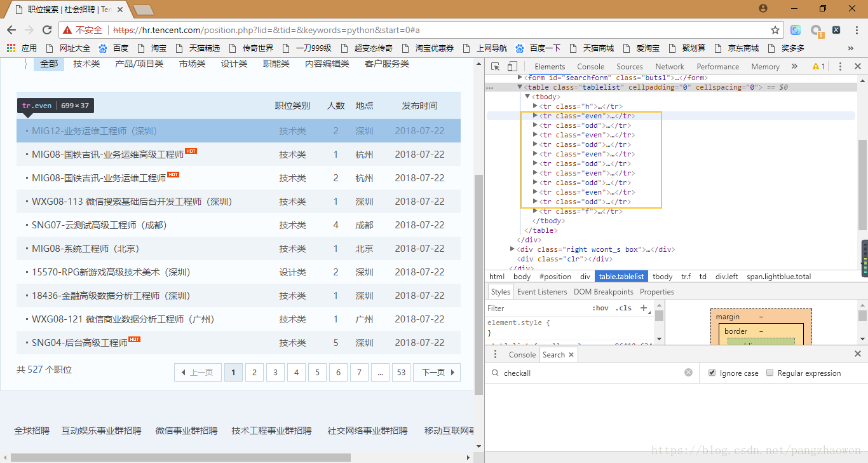
Task: Select span.lightblue.total breadcrumb
Action: point(778,277)
